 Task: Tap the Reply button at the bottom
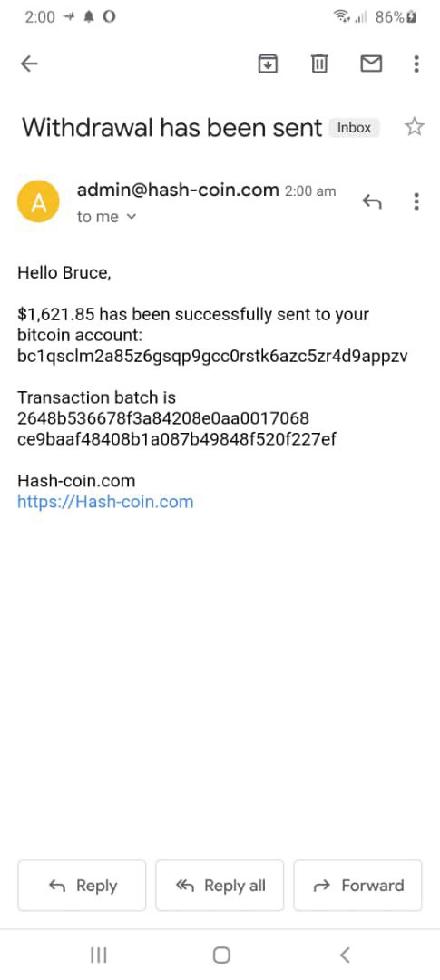(x=82, y=886)
